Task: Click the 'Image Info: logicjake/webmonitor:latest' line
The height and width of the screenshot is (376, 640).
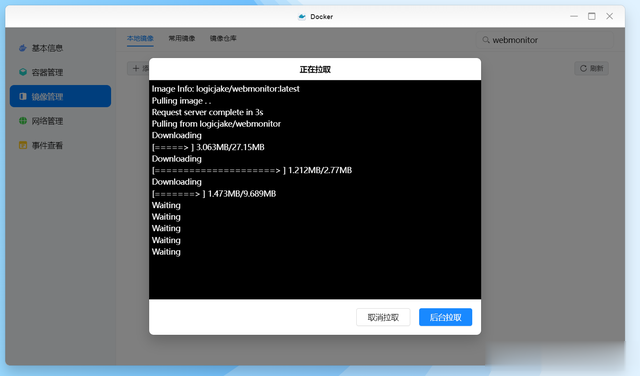Action: tap(225, 89)
